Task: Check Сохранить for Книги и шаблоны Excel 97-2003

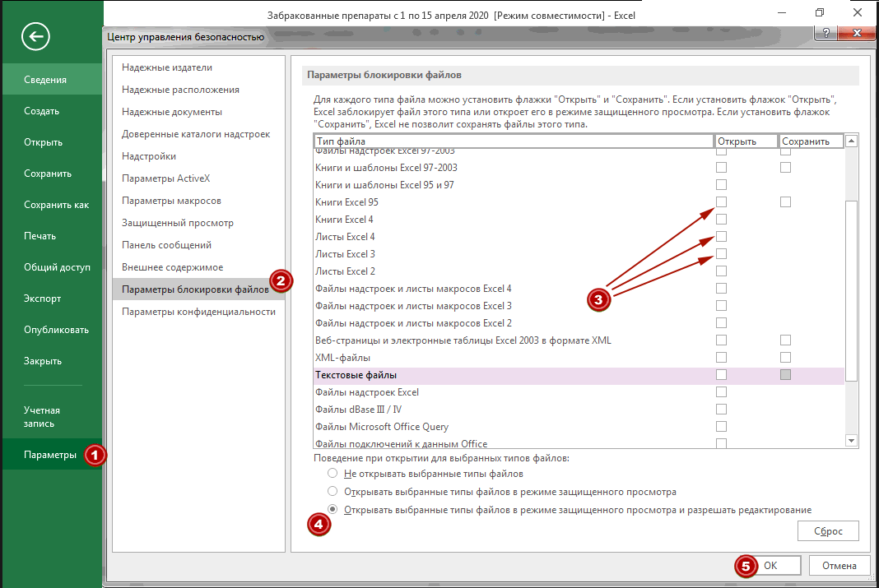Action: click(785, 168)
